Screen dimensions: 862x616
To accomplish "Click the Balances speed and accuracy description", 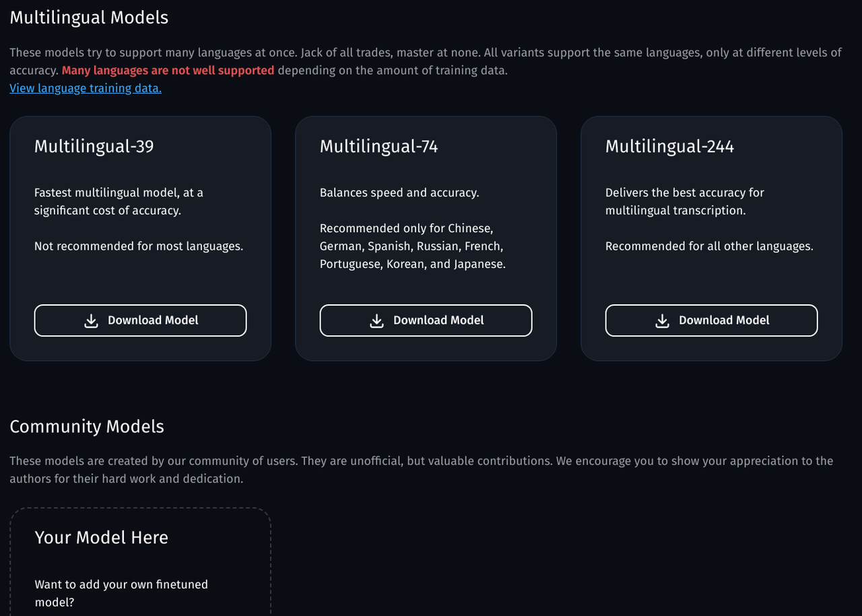I will (x=399, y=193).
